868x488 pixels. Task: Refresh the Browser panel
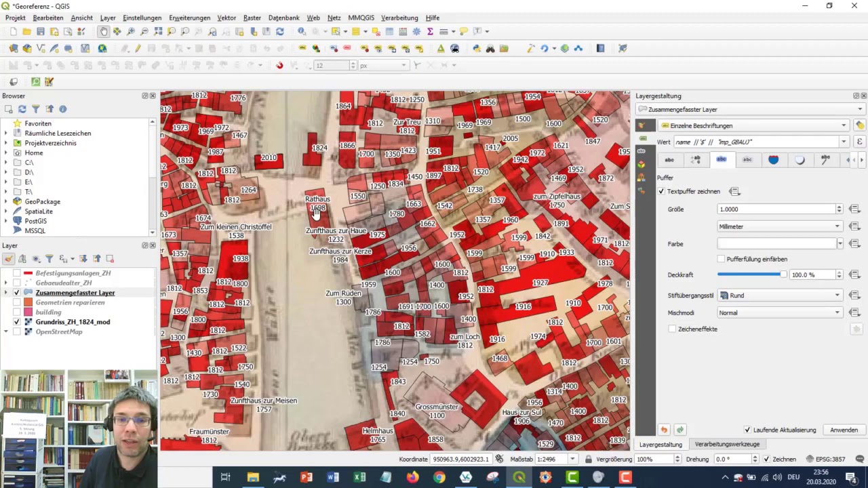pyautogui.click(x=22, y=108)
